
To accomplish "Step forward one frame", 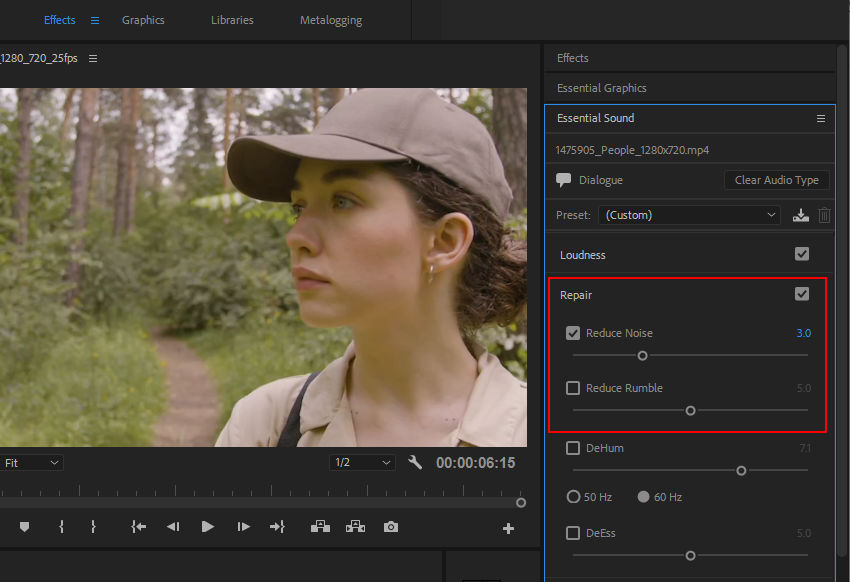I will [x=243, y=527].
